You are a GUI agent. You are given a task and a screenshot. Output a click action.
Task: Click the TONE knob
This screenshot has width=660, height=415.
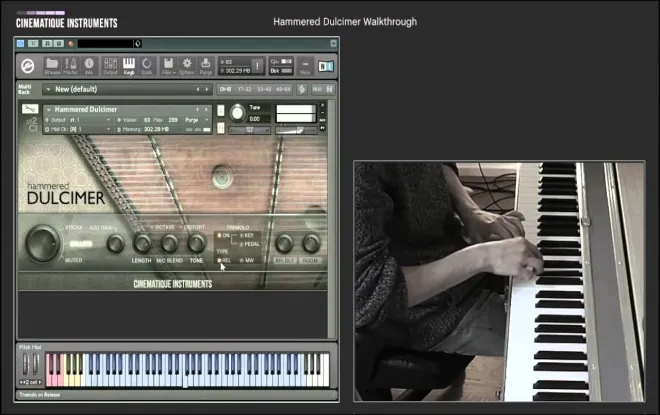click(x=196, y=243)
